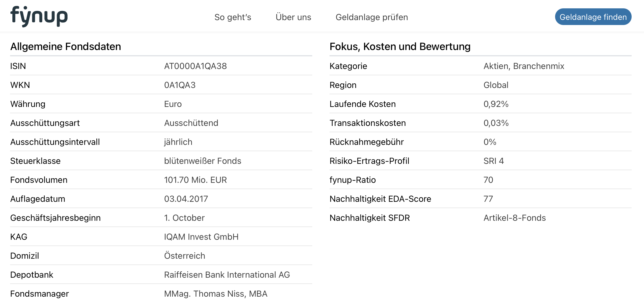Click the Fondsvolumen value 101.70 Mio. EUR
Image resolution: width=644 pixels, height=307 pixels.
pos(195,180)
